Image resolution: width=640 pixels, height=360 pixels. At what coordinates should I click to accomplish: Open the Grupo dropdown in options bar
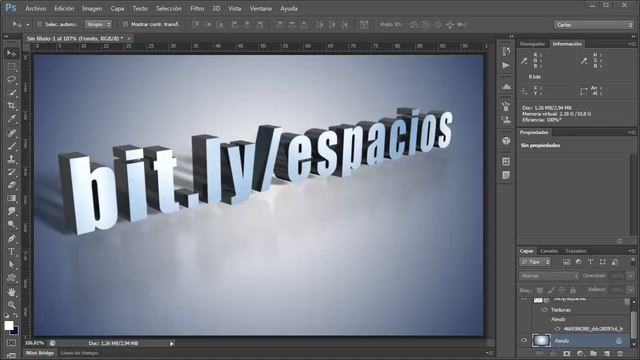98,24
